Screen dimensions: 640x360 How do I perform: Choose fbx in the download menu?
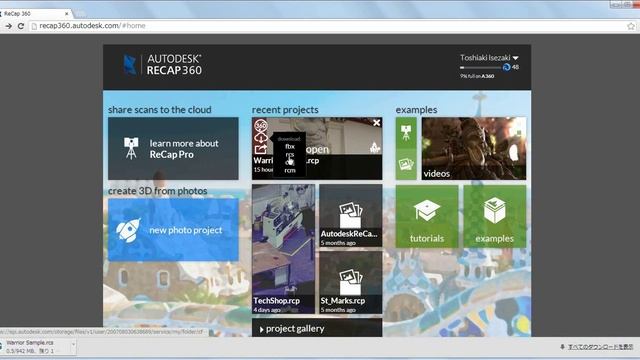(x=290, y=147)
